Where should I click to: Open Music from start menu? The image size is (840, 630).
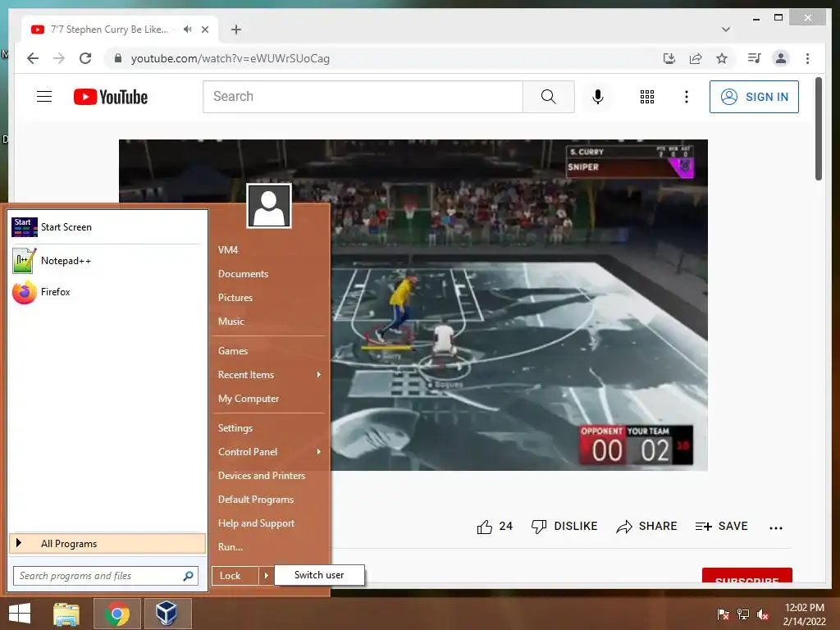pyautogui.click(x=231, y=322)
